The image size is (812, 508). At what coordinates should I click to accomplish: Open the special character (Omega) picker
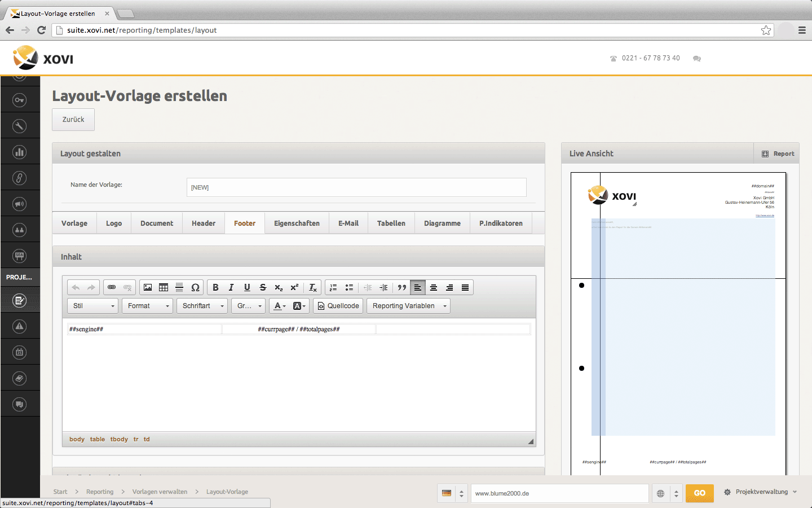pyautogui.click(x=195, y=287)
